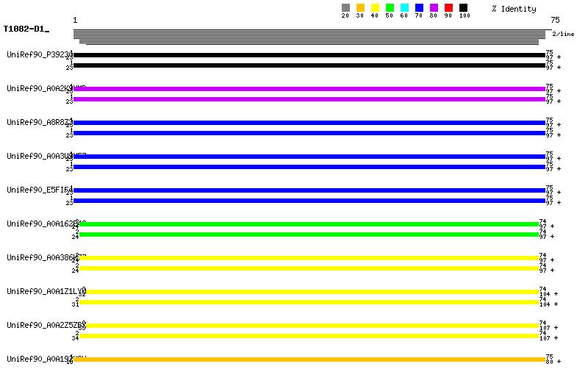
Task: Open the UniRef90_P39230 hit label
Action: (x=39, y=54)
